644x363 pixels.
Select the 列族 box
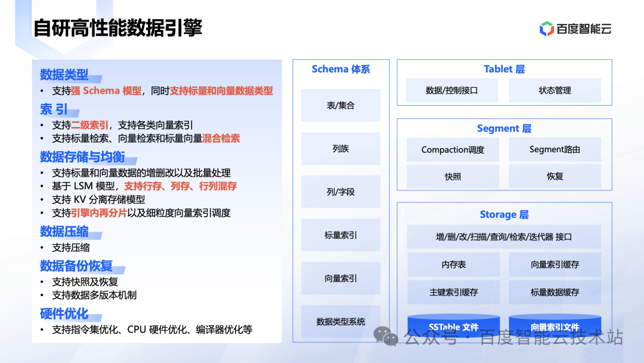click(x=341, y=149)
